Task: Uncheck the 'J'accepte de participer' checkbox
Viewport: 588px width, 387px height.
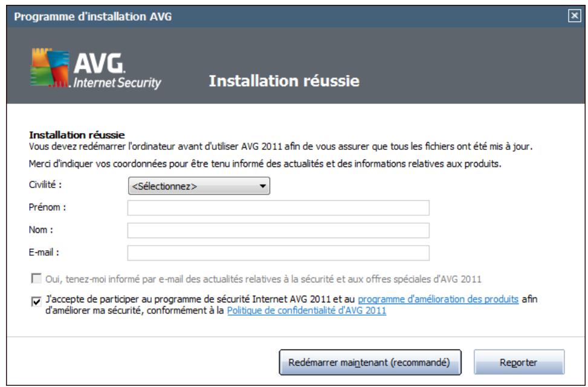Action: 36,301
